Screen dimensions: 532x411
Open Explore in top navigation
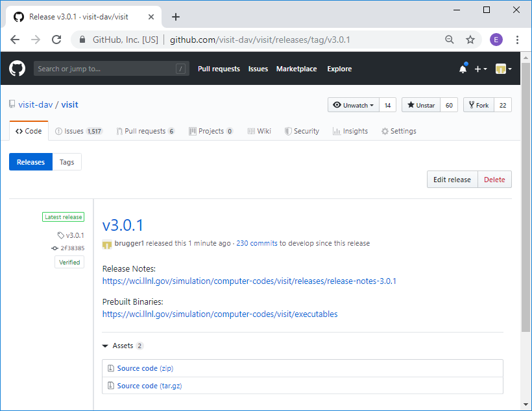(x=339, y=69)
